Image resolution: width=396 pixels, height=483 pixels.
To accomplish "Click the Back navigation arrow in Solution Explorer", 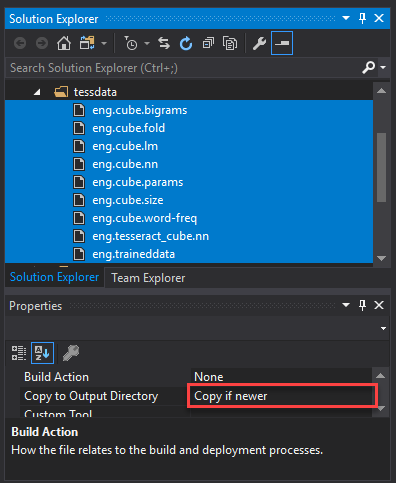I will [20, 43].
